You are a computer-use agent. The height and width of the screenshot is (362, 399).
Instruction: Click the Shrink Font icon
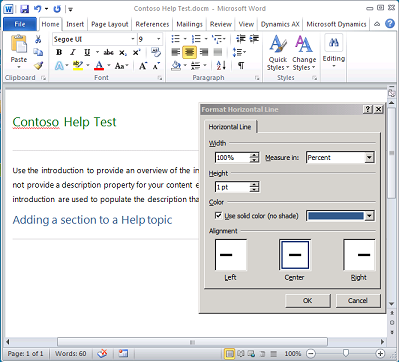point(156,66)
